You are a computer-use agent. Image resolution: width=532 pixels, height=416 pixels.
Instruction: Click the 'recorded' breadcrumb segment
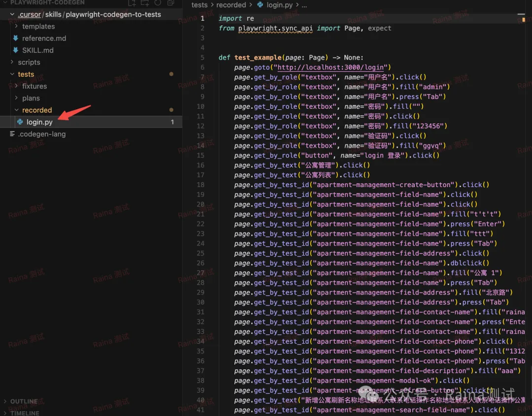click(x=231, y=5)
